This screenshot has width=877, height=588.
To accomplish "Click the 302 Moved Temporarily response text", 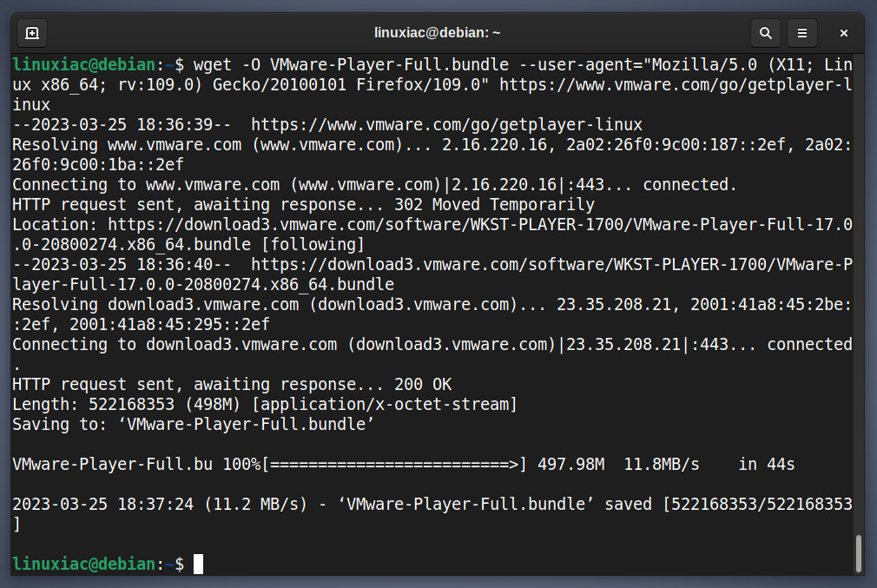I will (x=494, y=204).
